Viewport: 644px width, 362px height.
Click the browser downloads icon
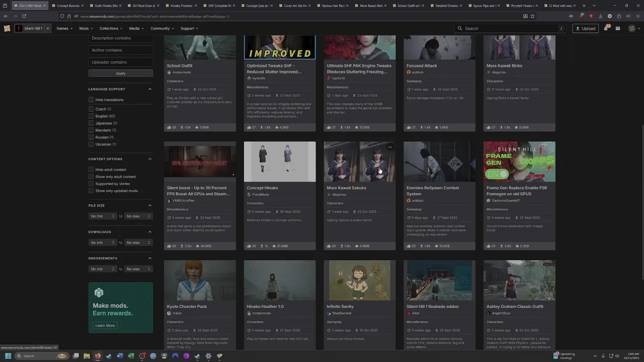pyautogui.click(x=600, y=16)
